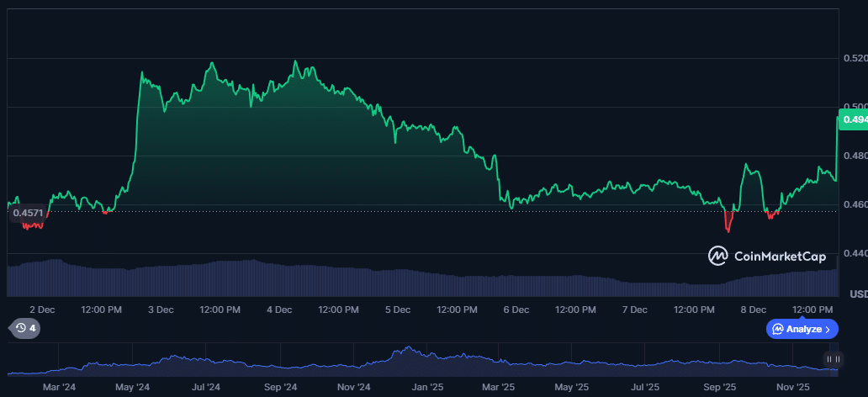The image size is (868, 397).
Task: Click the chevron arrow on the Analyze button
Action: [x=828, y=329]
